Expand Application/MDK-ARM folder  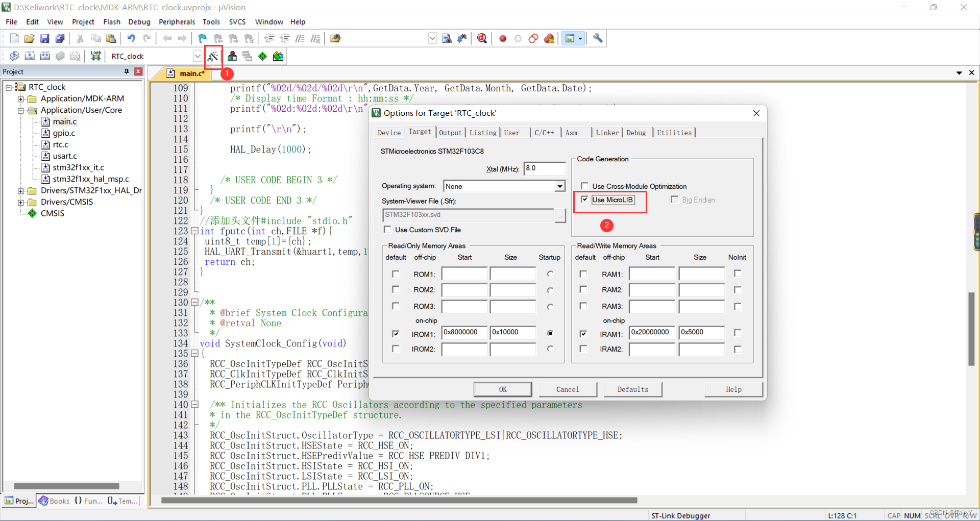(x=21, y=99)
